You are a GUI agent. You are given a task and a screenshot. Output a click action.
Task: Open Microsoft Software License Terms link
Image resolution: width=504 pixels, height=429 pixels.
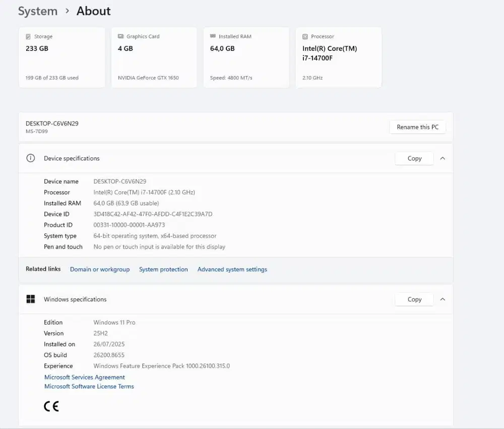(89, 386)
